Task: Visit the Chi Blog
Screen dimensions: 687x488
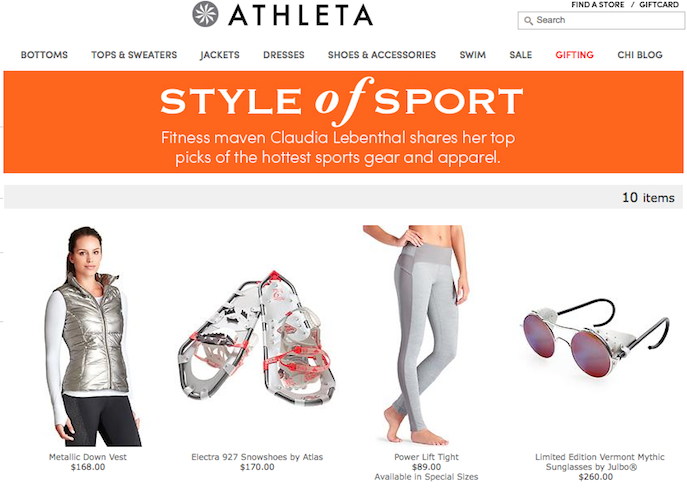Action: (640, 55)
